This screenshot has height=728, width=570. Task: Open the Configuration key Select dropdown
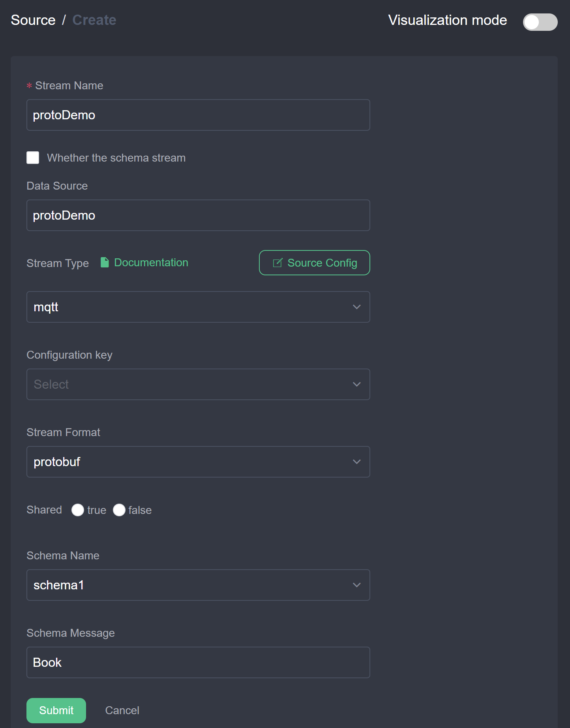pyautogui.click(x=198, y=384)
